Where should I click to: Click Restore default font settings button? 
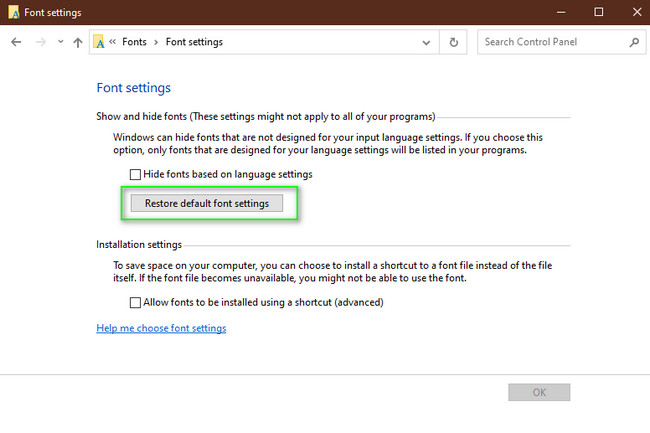click(x=207, y=203)
